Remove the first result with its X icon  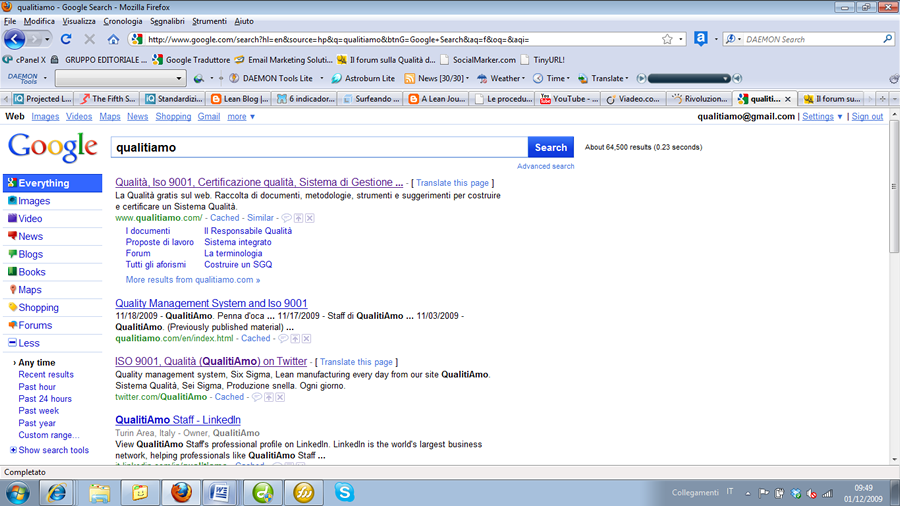(x=310, y=218)
